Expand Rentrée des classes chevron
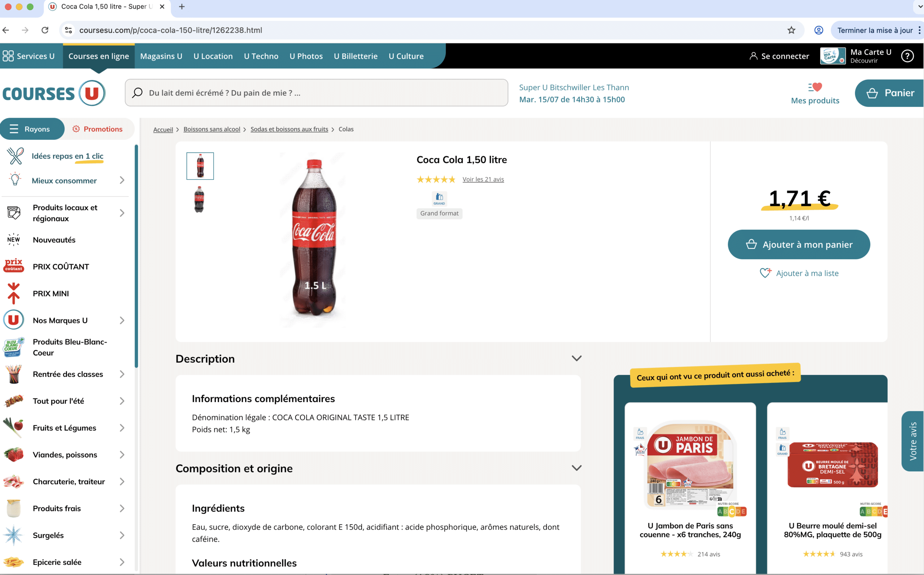Viewport: 924px width, 575px height. coord(122,374)
